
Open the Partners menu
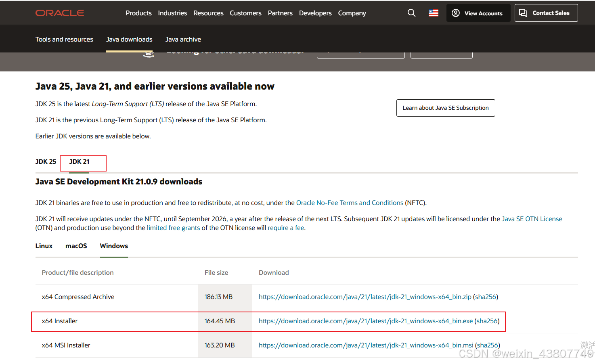point(280,13)
